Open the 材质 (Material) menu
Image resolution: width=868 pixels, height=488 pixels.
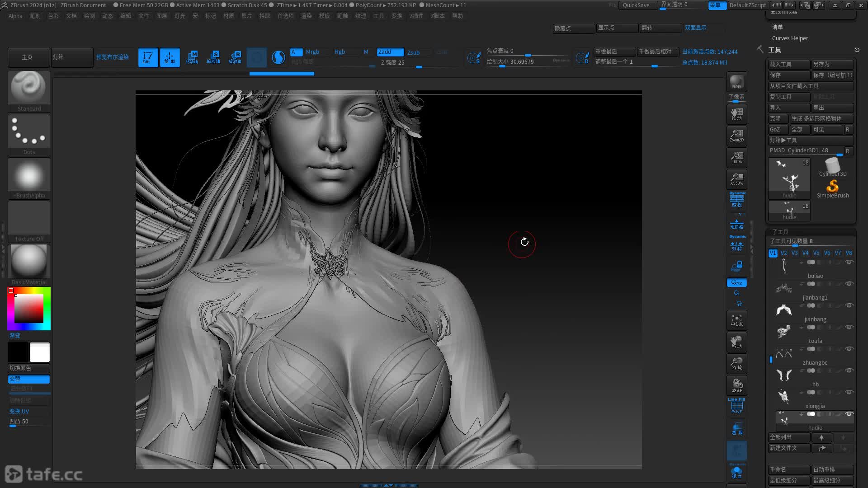click(229, 16)
